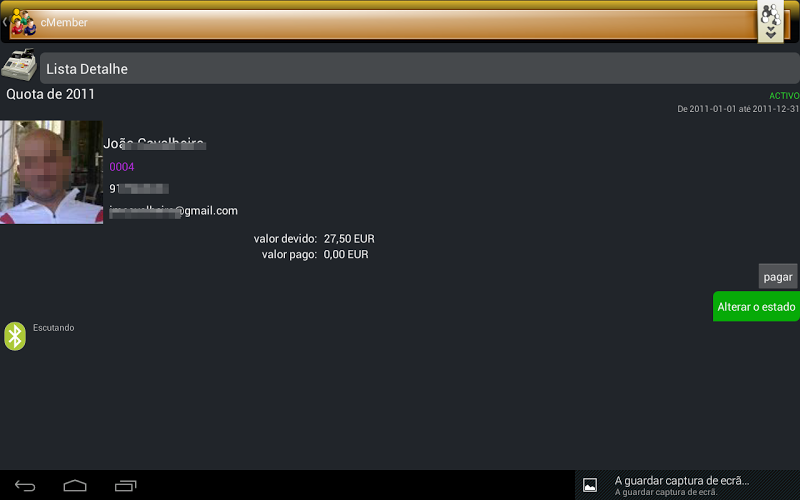Select the Lista Detalhe header bar
Screen dimensions: 800x500
click(419, 68)
